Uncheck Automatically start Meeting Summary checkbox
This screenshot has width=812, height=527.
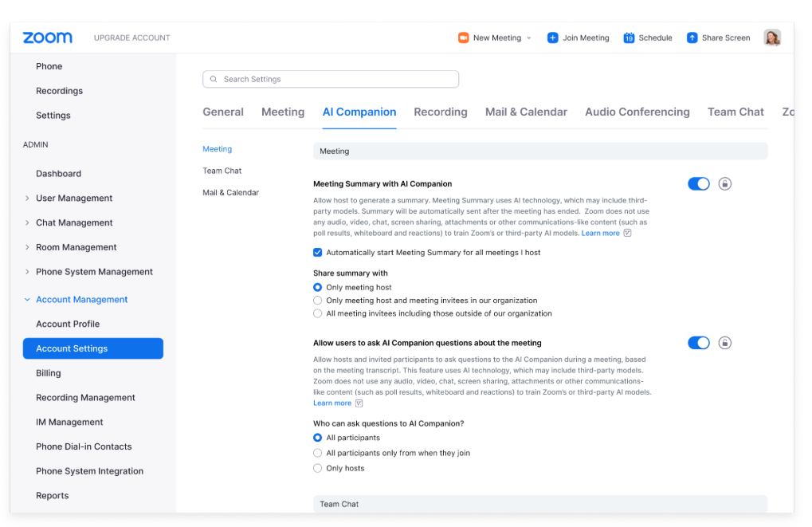[317, 253]
